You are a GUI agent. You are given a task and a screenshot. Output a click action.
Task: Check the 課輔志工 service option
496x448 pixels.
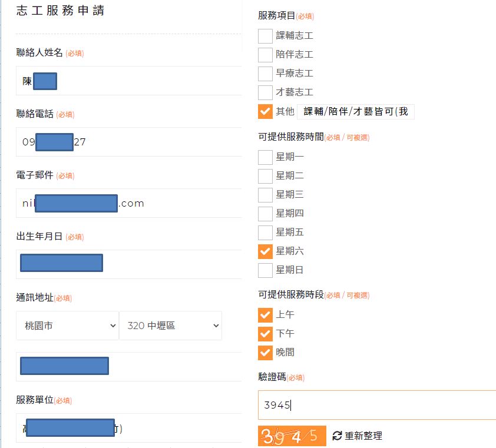pos(264,36)
